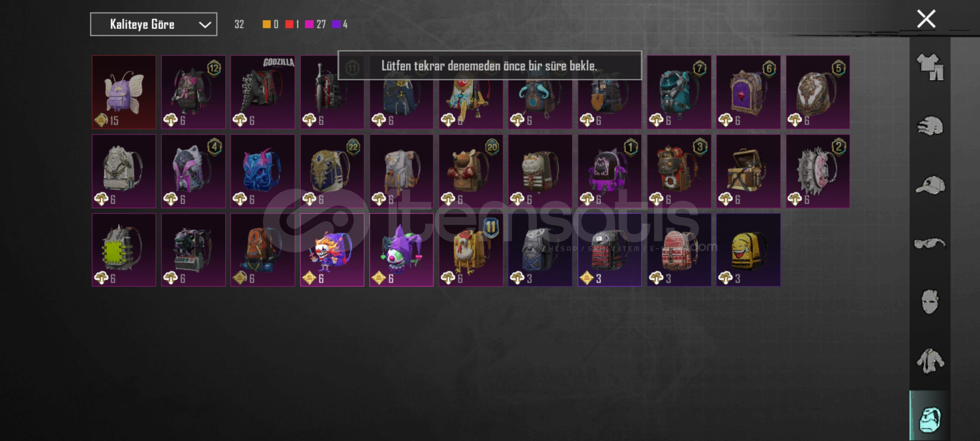Choose the Godzilla backpack skin
This screenshot has height=441, width=980.
point(263,92)
